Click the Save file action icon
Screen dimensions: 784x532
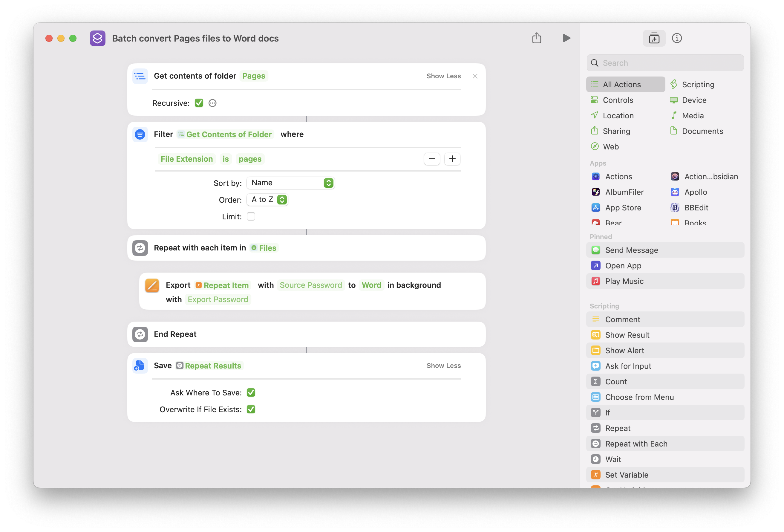140,366
